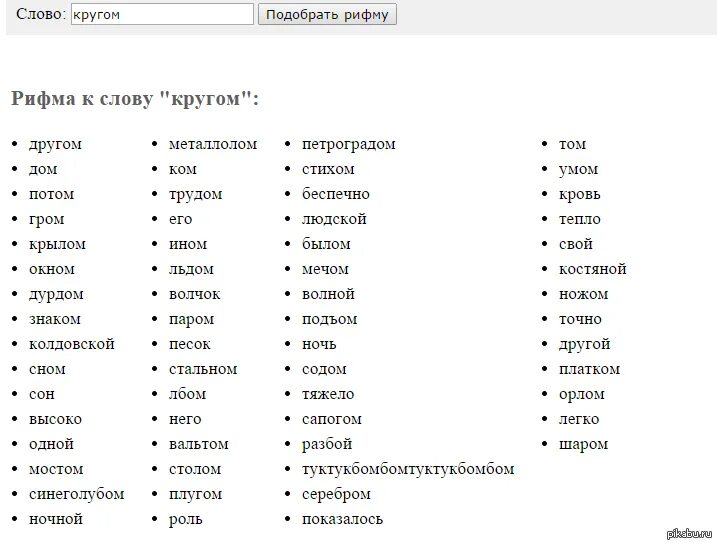Image resolution: width=717 pixels, height=545 pixels.
Task: Pick the word вальтом
Action: (199, 444)
